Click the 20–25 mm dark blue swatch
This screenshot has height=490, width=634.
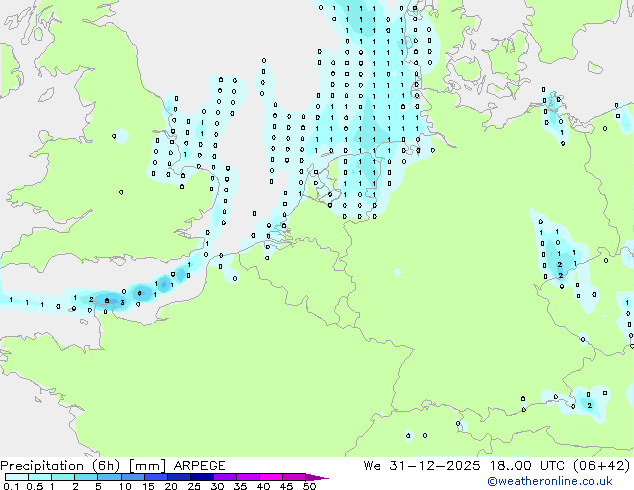pyautogui.click(x=178, y=477)
